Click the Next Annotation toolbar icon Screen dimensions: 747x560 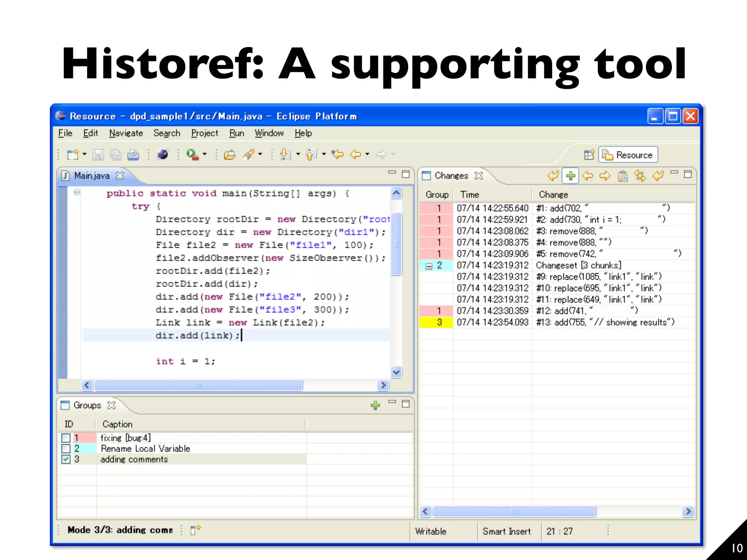285,155
